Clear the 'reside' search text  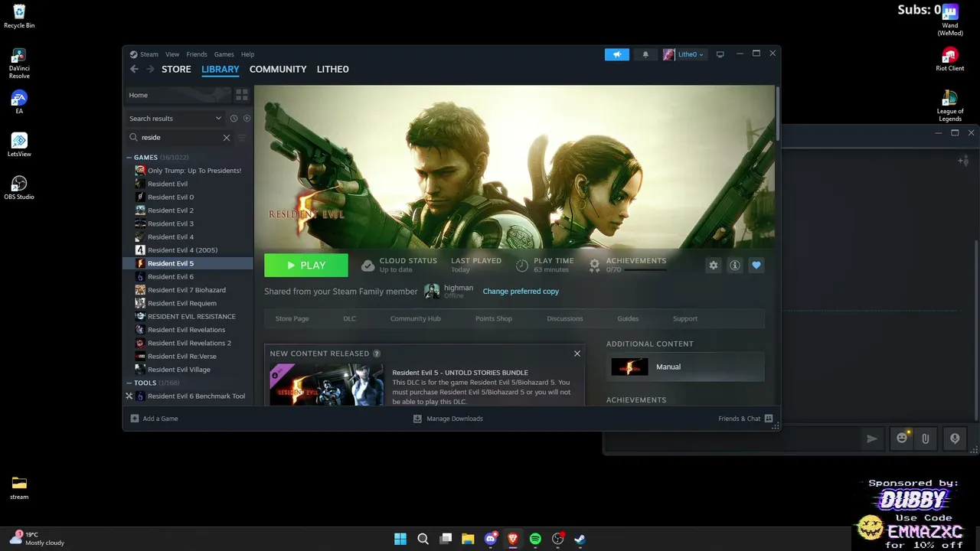click(227, 138)
